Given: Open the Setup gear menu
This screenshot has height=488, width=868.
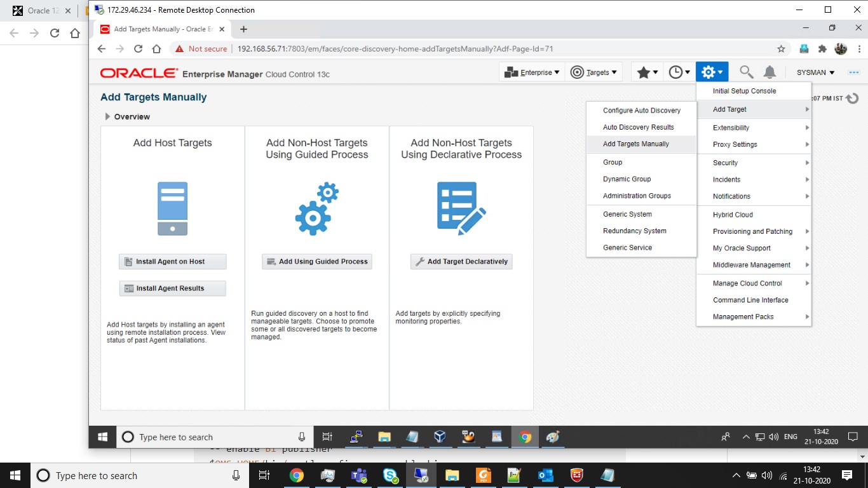Looking at the screenshot, I should click(712, 72).
